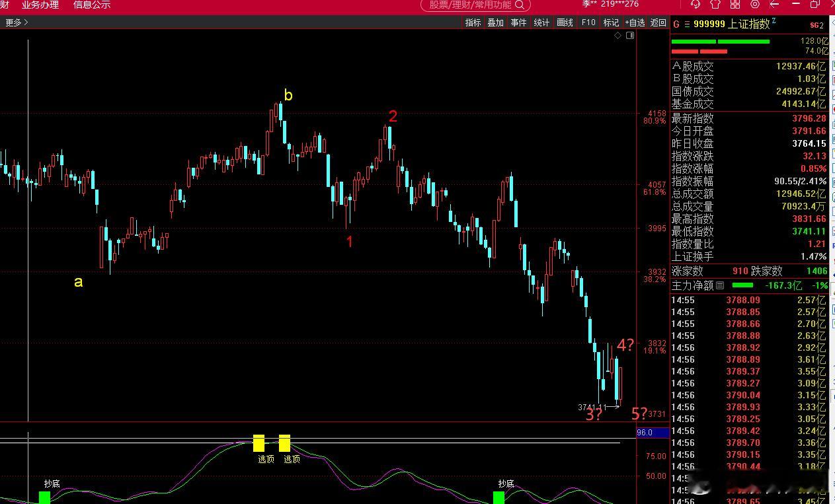This screenshot has width=835, height=504.
Task: Click the green 抄底 signal at far left
Action: pos(44,497)
